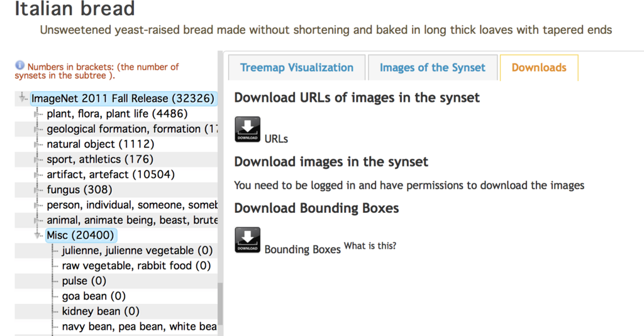Click the blue info icon
This screenshot has width=644, height=336.
click(x=20, y=66)
